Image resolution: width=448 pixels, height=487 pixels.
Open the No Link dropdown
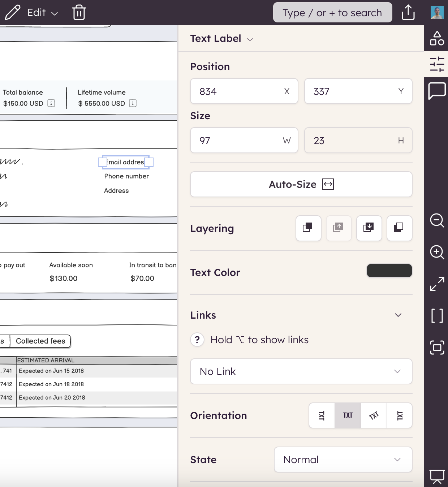click(301, 371)
